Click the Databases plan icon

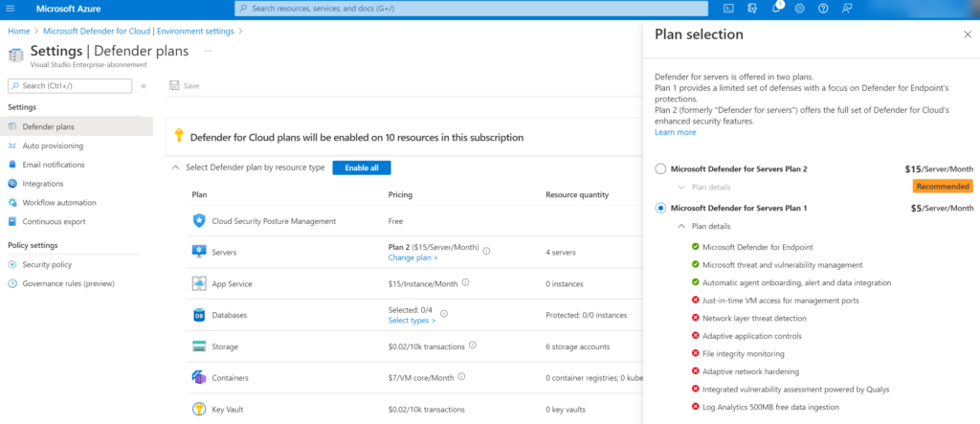(x=199, y=315)
